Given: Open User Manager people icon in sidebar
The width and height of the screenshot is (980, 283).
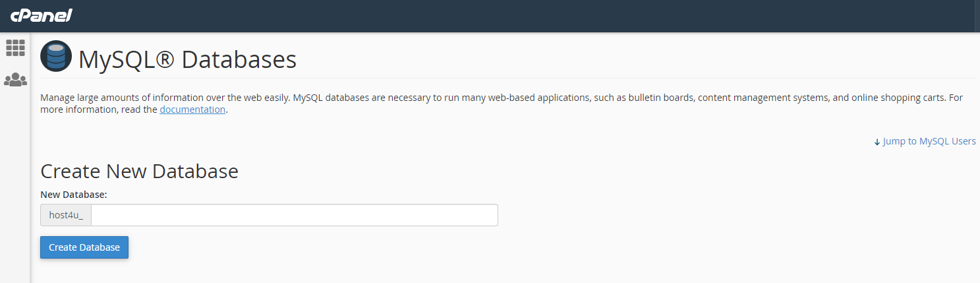Looking at the screenshot, I should tap(15, 80).
